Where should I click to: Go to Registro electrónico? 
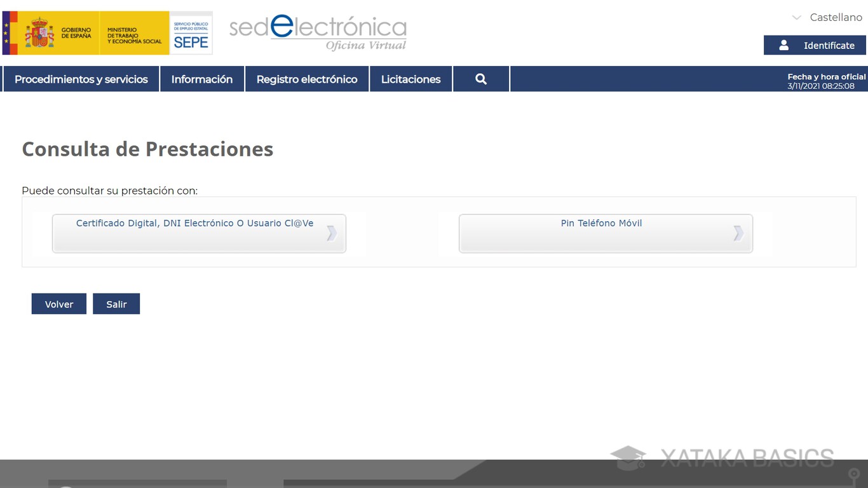(x=307, y=79)
